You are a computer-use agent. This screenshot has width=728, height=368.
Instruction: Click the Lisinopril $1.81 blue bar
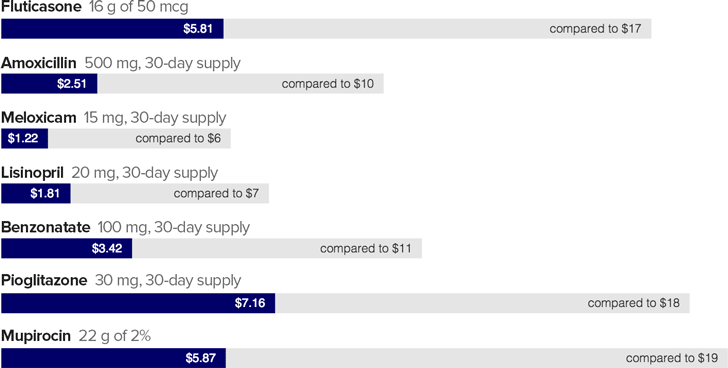36,194
